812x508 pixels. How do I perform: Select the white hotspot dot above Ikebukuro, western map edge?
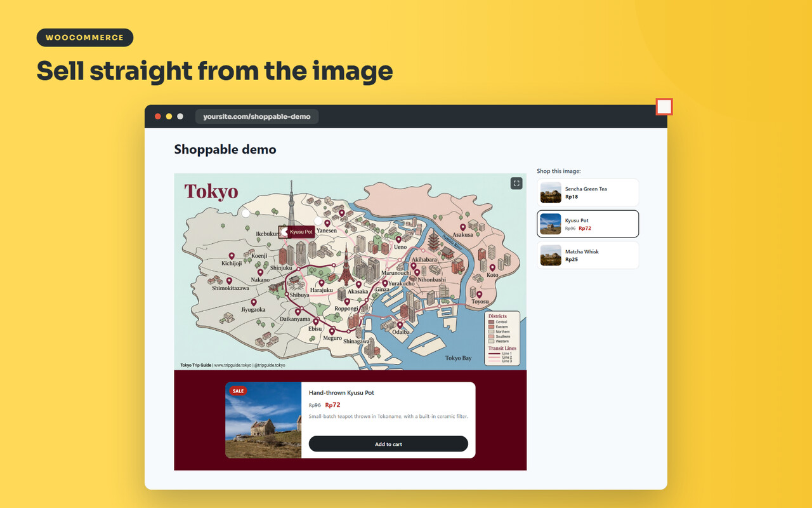tap(246, 213)
